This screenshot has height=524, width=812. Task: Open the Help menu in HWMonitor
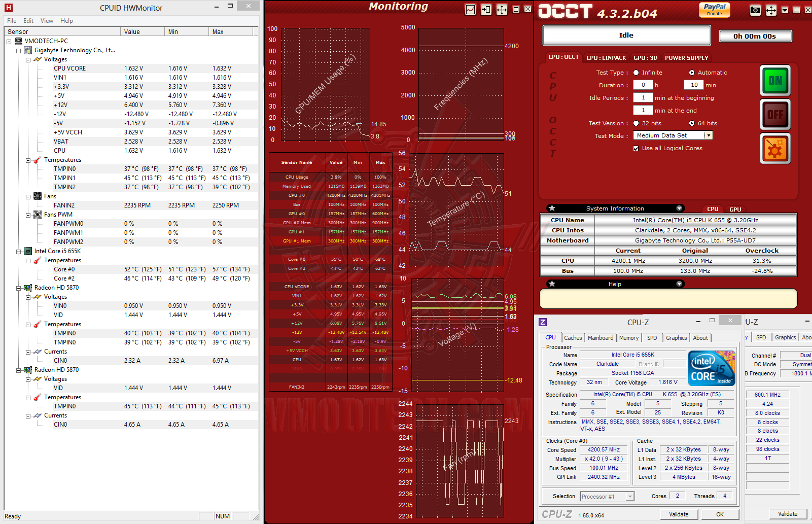(x=66, y=21)
